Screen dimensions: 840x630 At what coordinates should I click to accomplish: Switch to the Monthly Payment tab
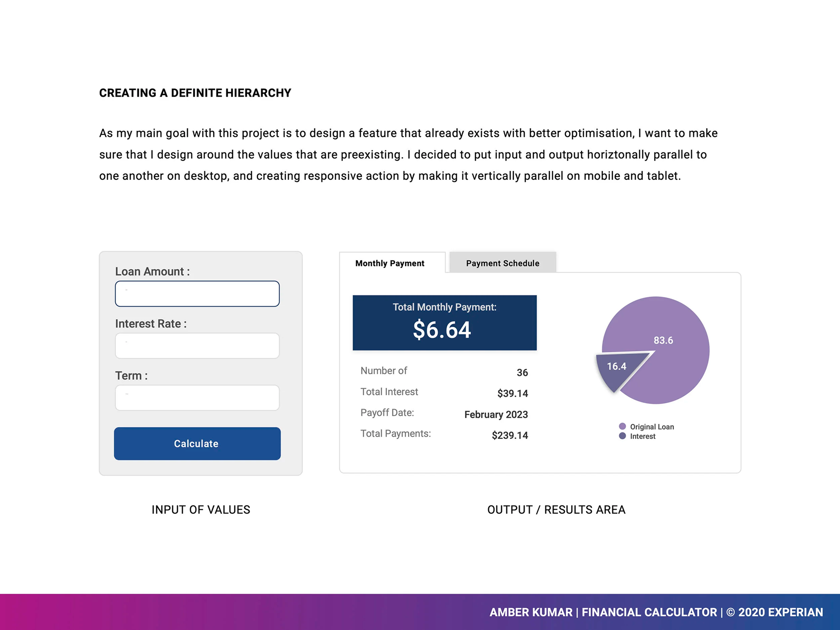[390, 263]
